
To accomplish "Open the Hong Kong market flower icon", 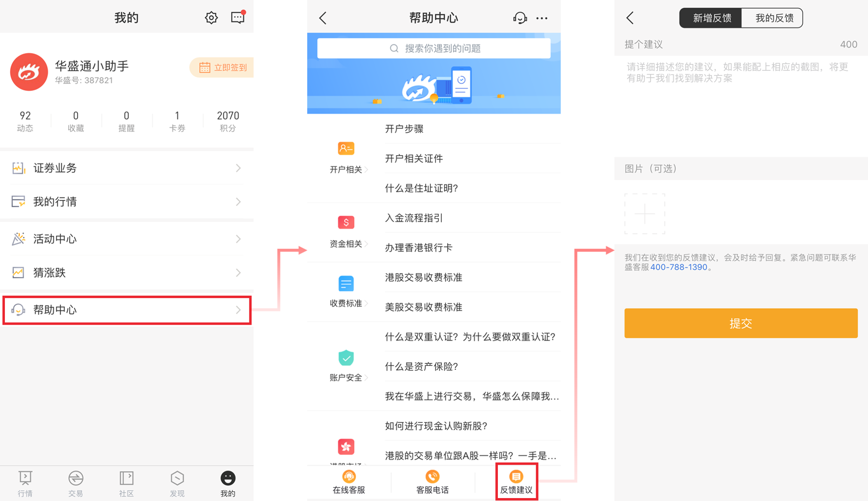I will coord(346,447).
